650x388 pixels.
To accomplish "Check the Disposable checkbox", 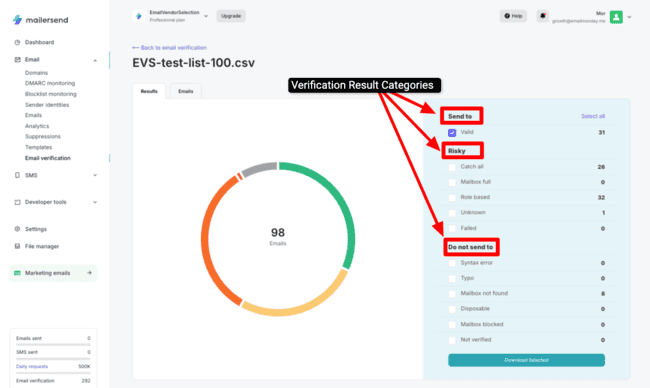I will [x=452, y=309].
